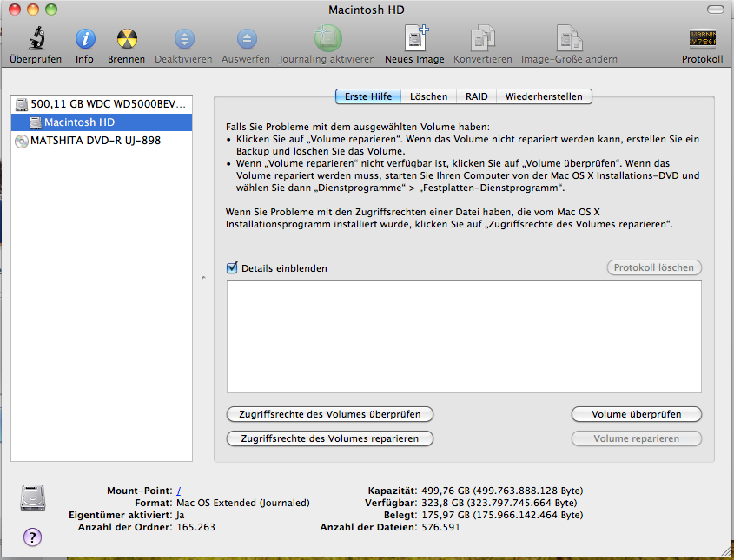Click Zugriffsrechte des Volumes überprüfen button
The height and width of the screenshot is (560, 734).
point(329,414)
